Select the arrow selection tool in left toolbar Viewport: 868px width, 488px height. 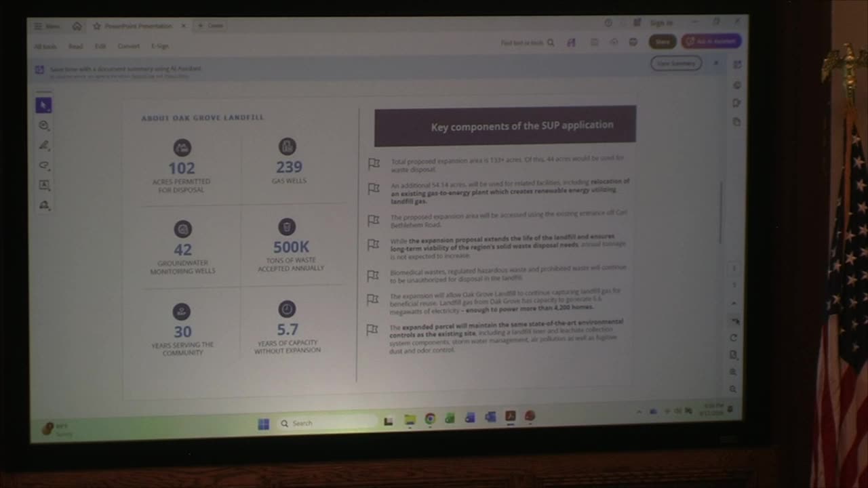pyautogui.click(x=43, y=105)
